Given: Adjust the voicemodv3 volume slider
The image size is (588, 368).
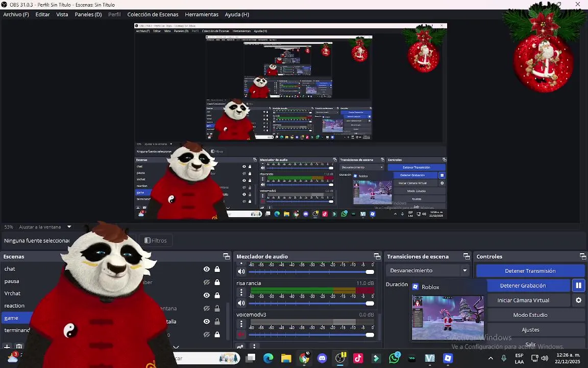Looking at the screenshot, I should pyautogui.click(x=311, y=335).
